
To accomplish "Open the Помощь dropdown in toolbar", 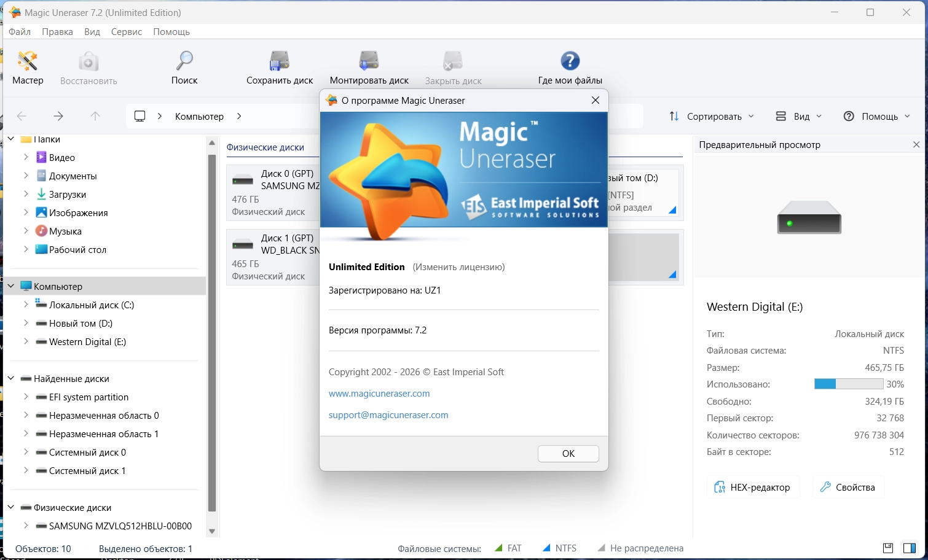I will click(x=877, y=116).
